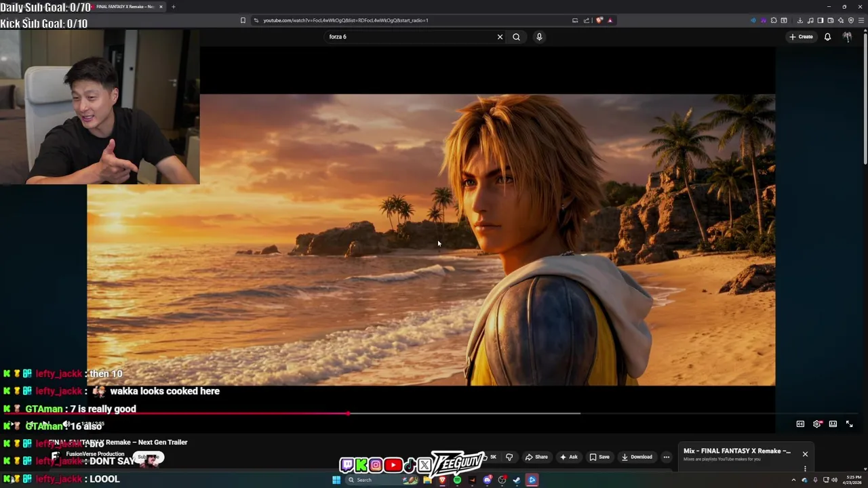Screen dimensions: 868x488
Task: Open media controls music note icon
Action: click(x=810, y=20)
